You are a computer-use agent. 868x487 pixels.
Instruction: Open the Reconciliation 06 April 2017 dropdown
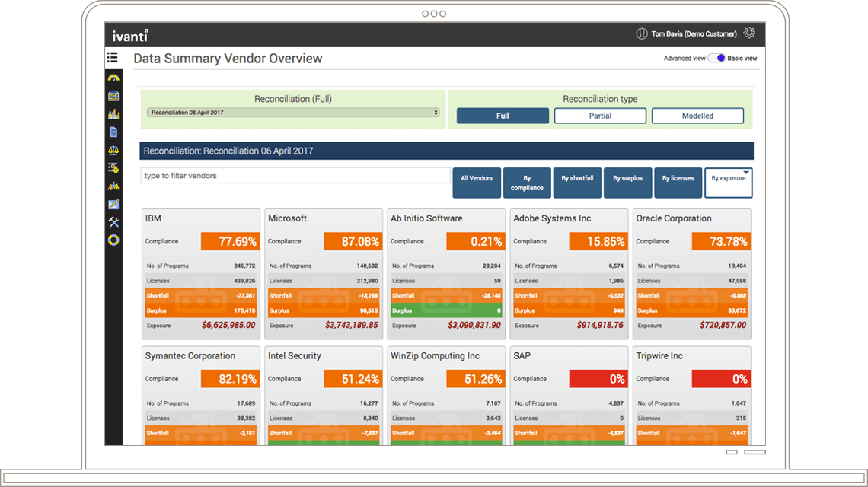click(x=293, y=113)
